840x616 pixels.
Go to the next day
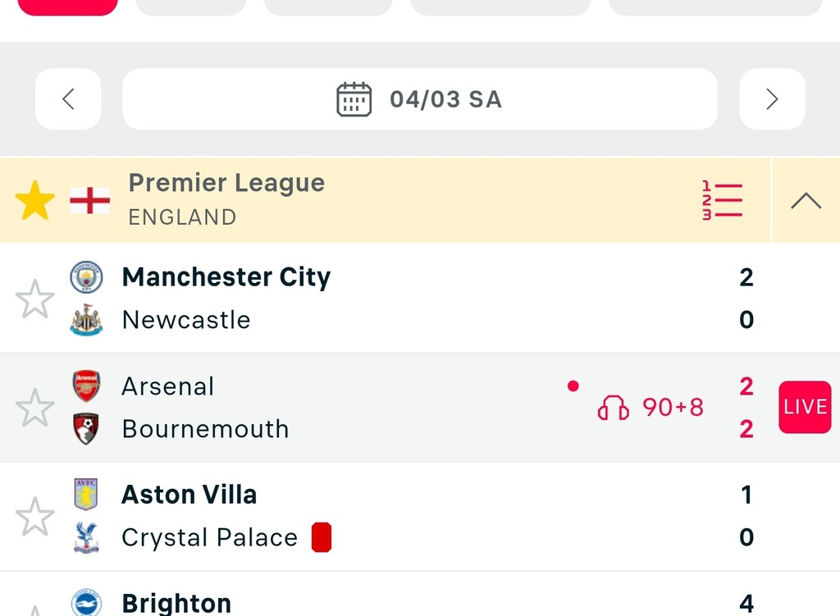tap(772, 99)
